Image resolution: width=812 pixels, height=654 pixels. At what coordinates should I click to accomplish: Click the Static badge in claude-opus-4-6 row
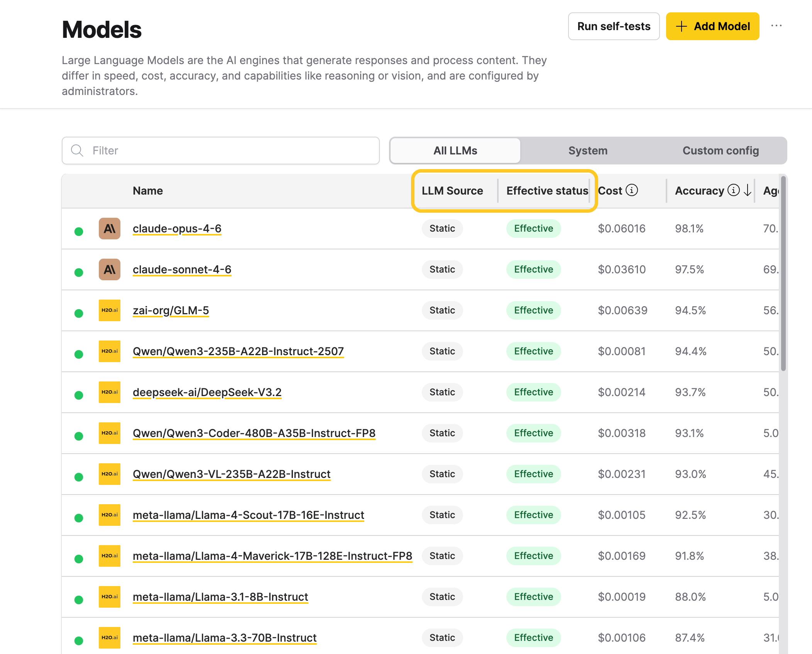pyautogui.click(x=442, y=229)
